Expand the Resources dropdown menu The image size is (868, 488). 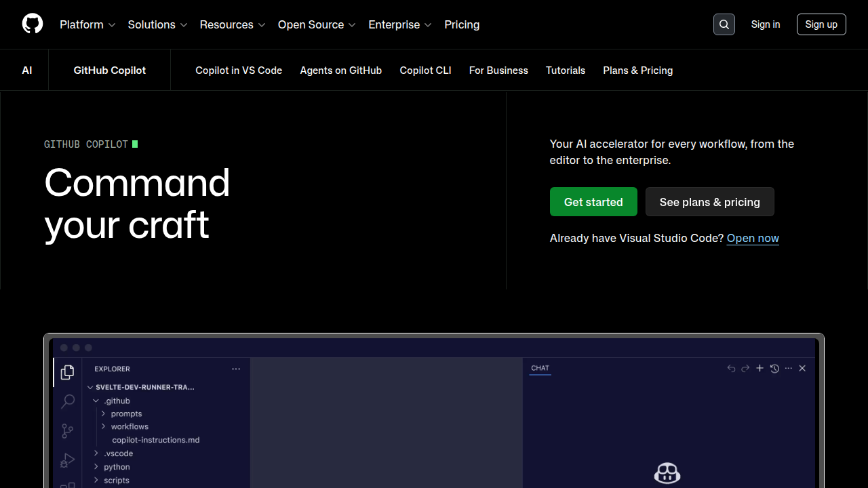point(233,24)
